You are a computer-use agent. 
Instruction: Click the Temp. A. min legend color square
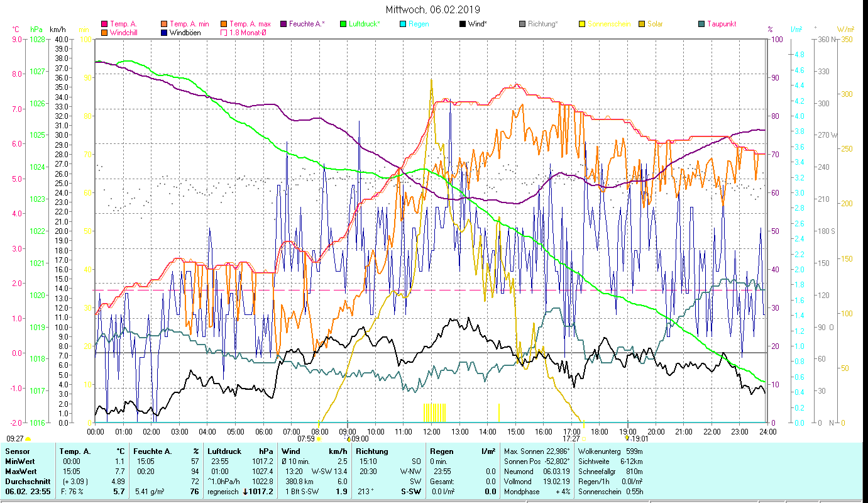tap(165, 25)
